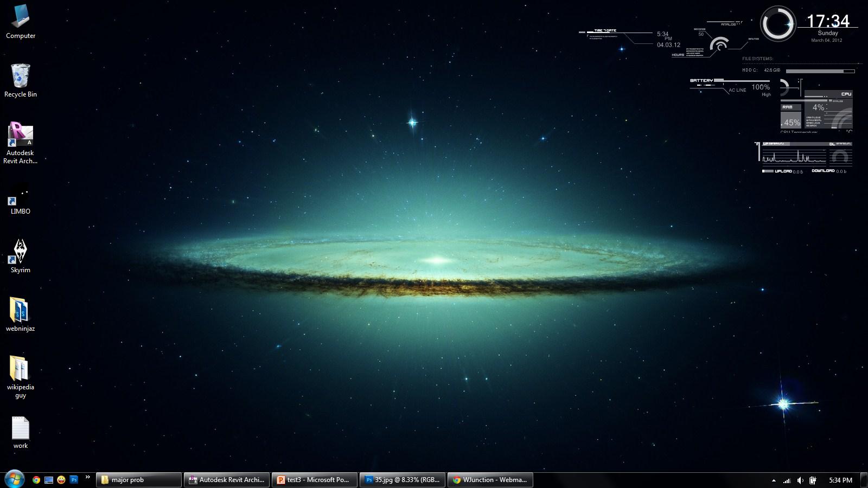The width and height of the screenshot is (868, 488).
Task: Show hidden system tray icons
Action: (x=774, y=480)
